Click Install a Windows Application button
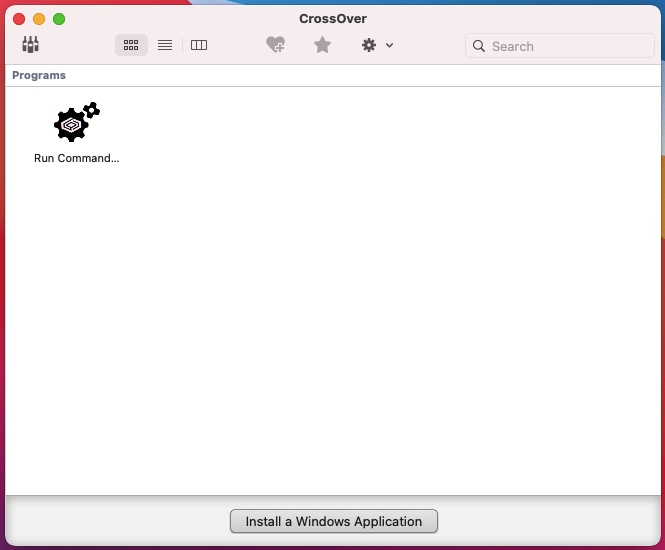This screenshot has width=665, height=550. 334,521
